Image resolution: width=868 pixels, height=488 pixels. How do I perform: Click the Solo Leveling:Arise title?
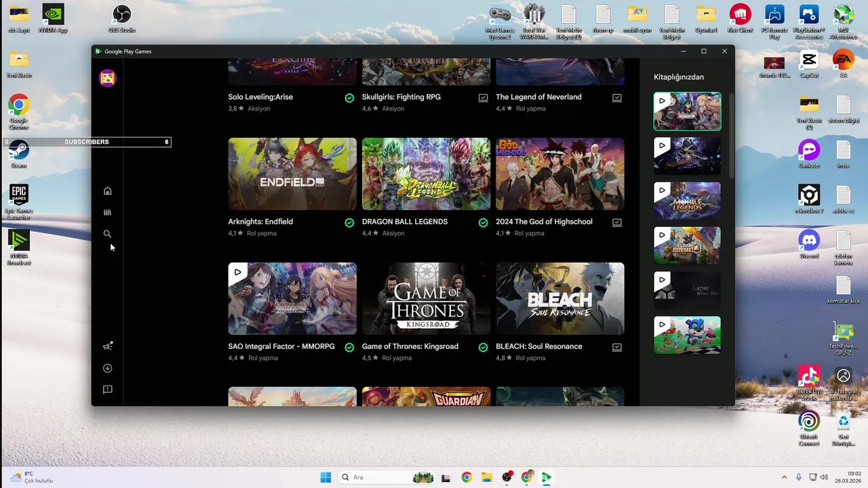pos(260,97)
